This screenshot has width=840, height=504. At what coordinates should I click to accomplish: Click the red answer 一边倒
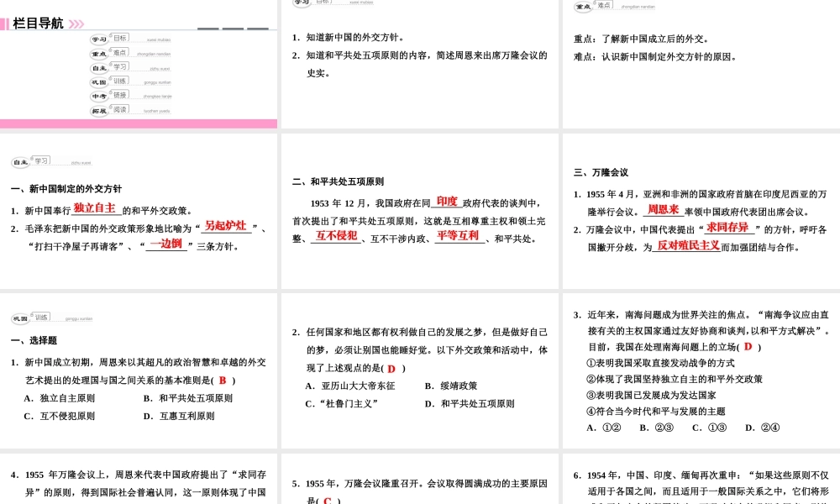[x=166, y=244]
